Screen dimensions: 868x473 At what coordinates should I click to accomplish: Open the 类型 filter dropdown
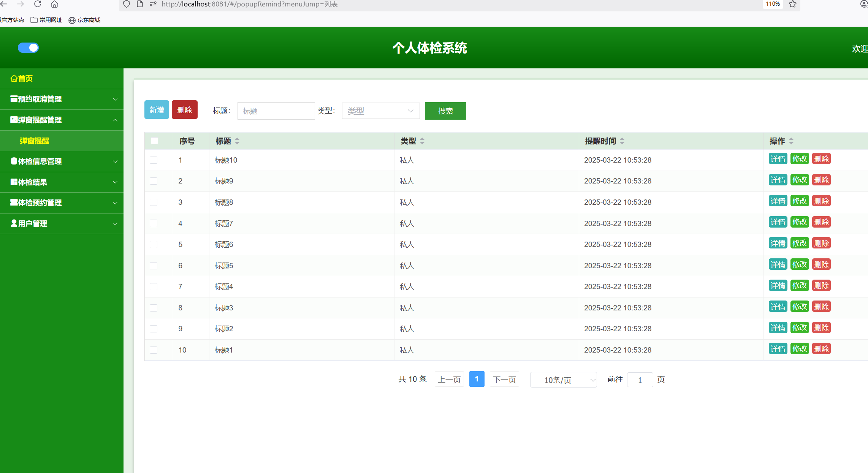pos(380,111)
